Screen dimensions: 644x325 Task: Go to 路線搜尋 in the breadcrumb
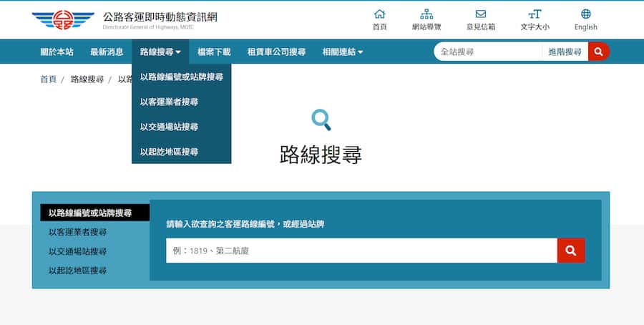87,79
